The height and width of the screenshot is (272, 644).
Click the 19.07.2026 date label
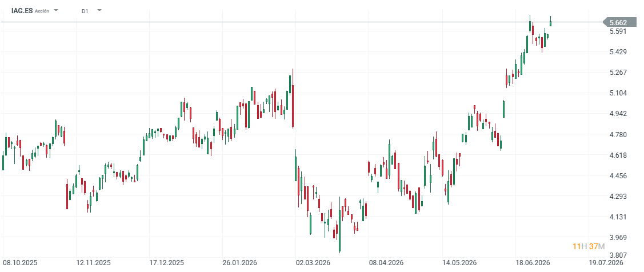606,262
